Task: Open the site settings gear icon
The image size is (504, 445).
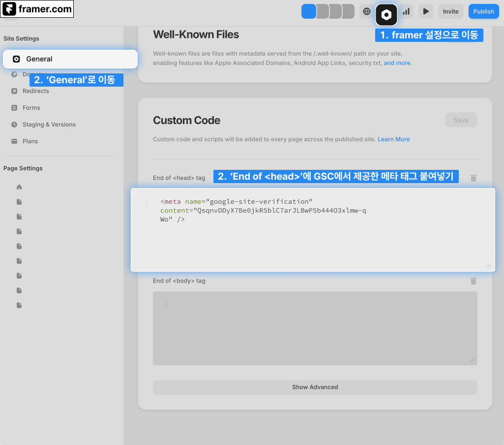Action: click(x=386, y=14)
